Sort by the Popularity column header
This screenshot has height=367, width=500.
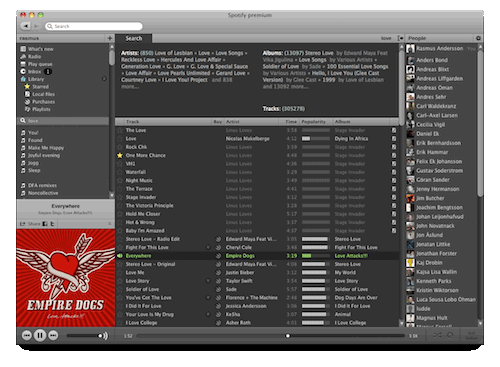pos(316,122)
